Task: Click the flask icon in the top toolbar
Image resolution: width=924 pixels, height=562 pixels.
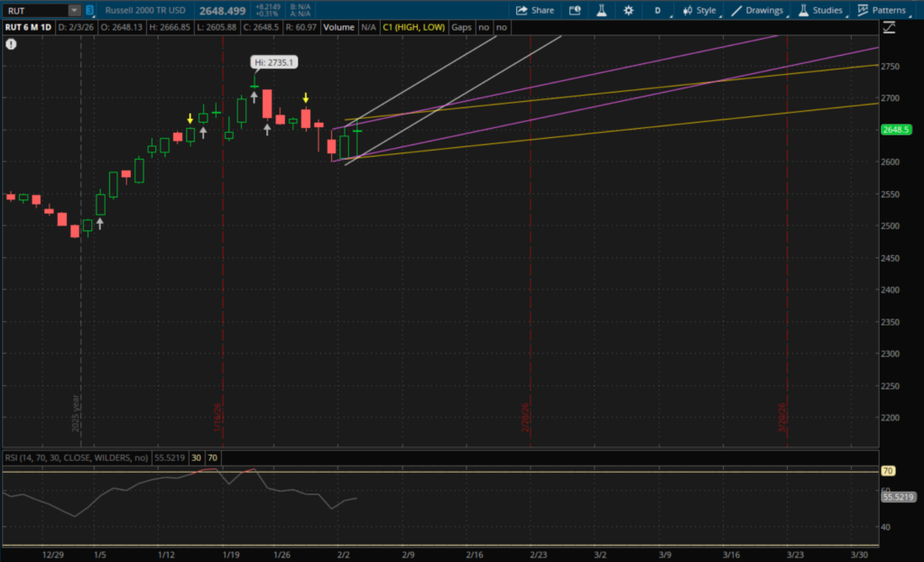Action: coord(599,10)
